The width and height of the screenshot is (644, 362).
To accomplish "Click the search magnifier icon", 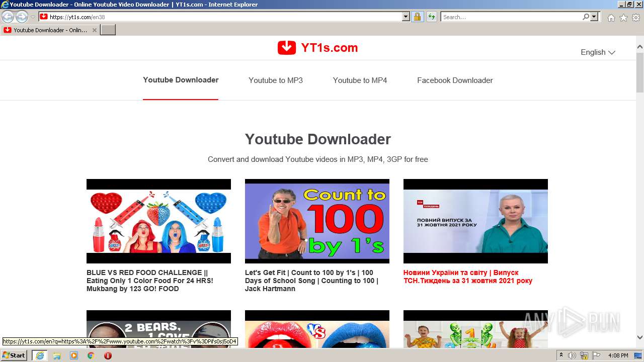I will pyautogui.click(x=586, y=17).
